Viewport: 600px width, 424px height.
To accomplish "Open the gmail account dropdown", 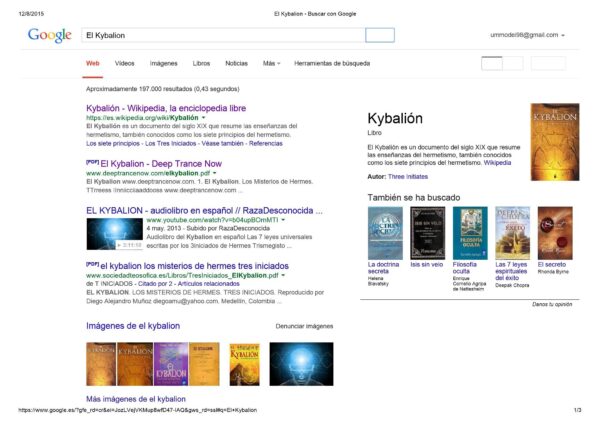I will pos(527,35).
